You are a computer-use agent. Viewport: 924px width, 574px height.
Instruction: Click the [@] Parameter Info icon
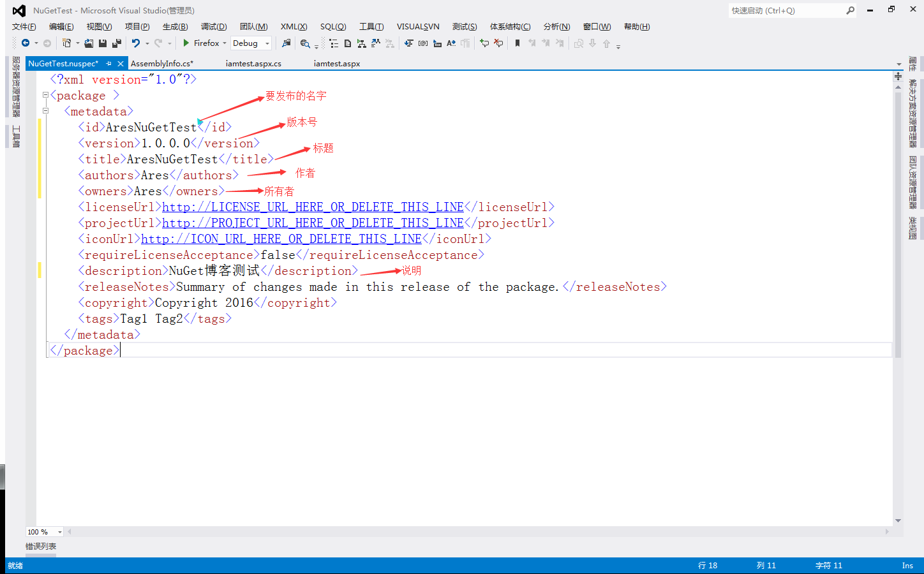pos(423,43)
